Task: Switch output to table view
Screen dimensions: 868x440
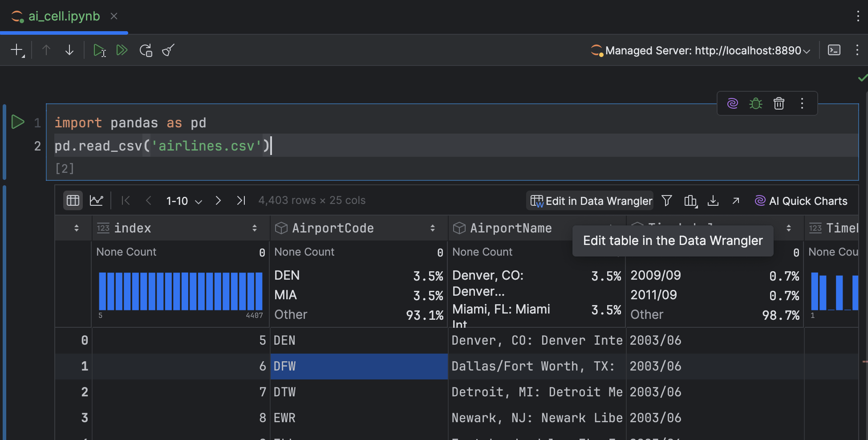Action: [x=73, y=201]
